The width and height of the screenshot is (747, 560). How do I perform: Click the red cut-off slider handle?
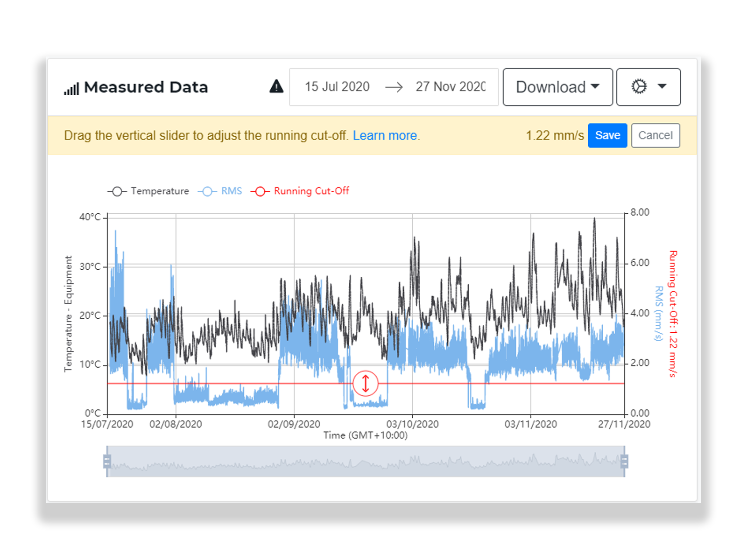tap(366, 383)
